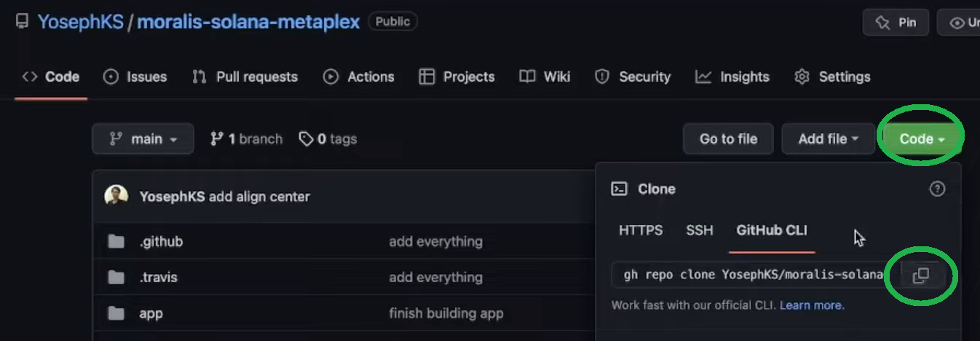The height and width of the screenshot is (341, 980).
Task: Click the .github folder icon
Action: pos(116,241)
